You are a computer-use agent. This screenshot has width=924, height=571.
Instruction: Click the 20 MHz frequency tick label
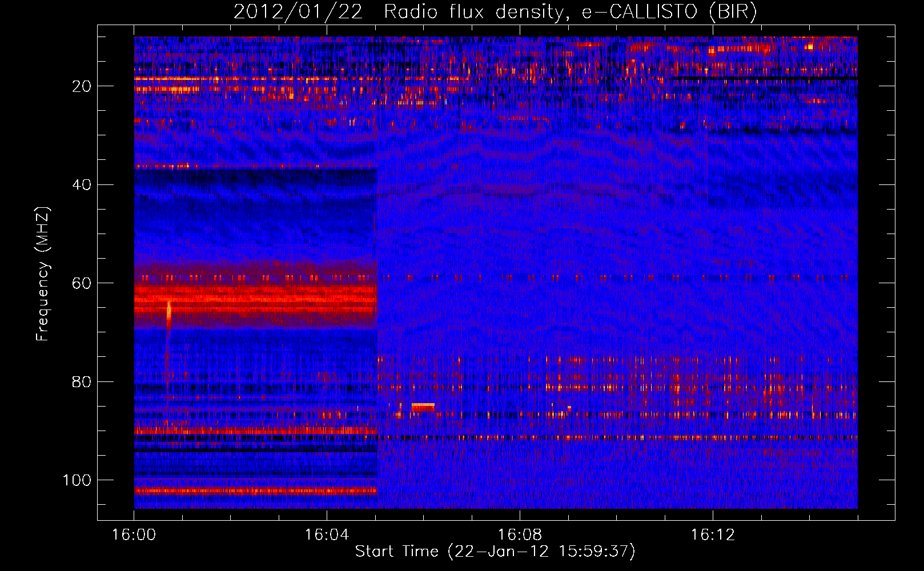[x=82, y=86]
